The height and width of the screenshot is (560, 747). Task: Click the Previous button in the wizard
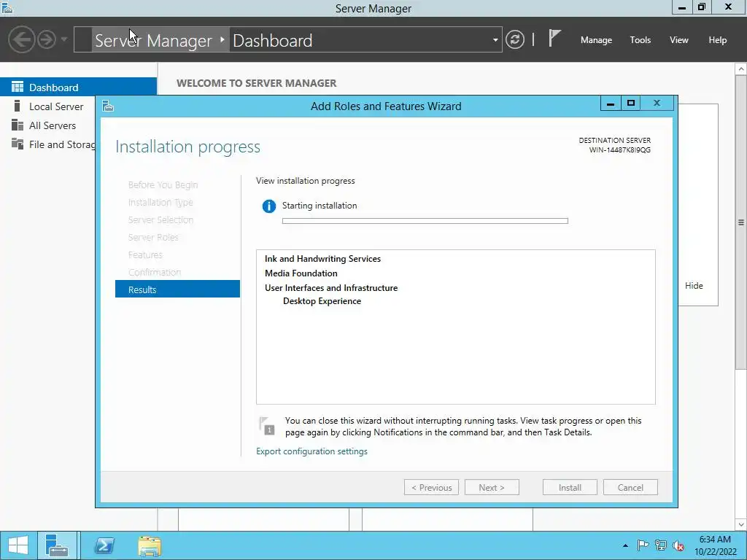pyautogui.click(x=431, y=487)
